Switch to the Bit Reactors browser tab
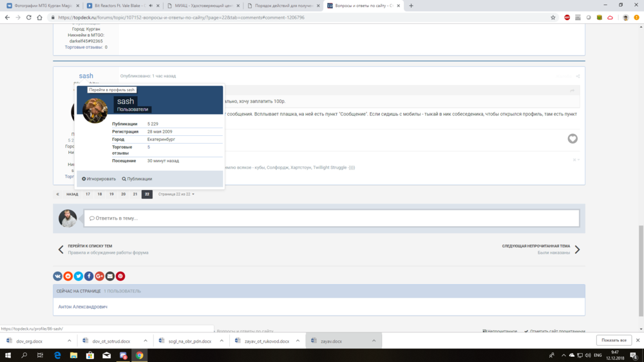The height and width of the screenshot is (362, 644). 119,6
